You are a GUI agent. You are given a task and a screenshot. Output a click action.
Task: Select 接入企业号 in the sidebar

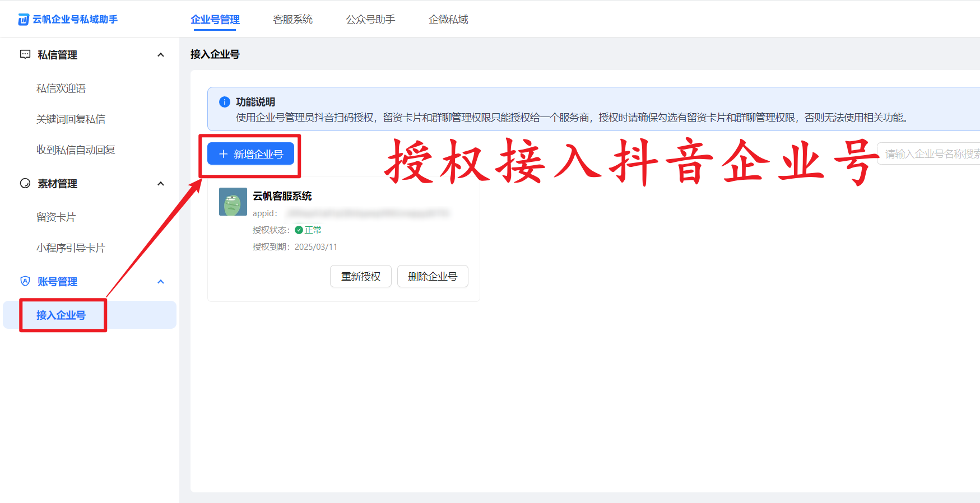90,315
